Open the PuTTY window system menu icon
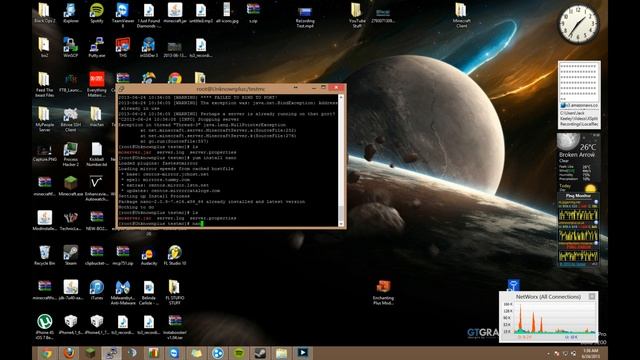The height and width of the screenshot is (360, 640). (x=121, y=89)
